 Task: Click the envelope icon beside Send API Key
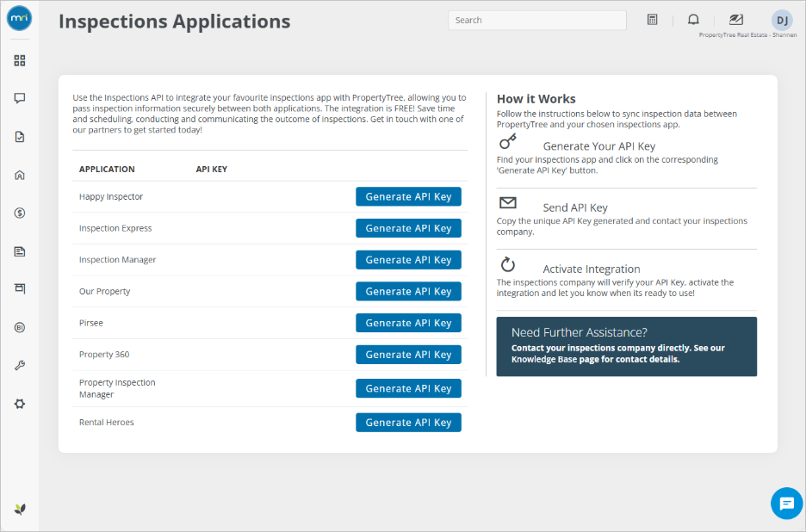(508, 203)
